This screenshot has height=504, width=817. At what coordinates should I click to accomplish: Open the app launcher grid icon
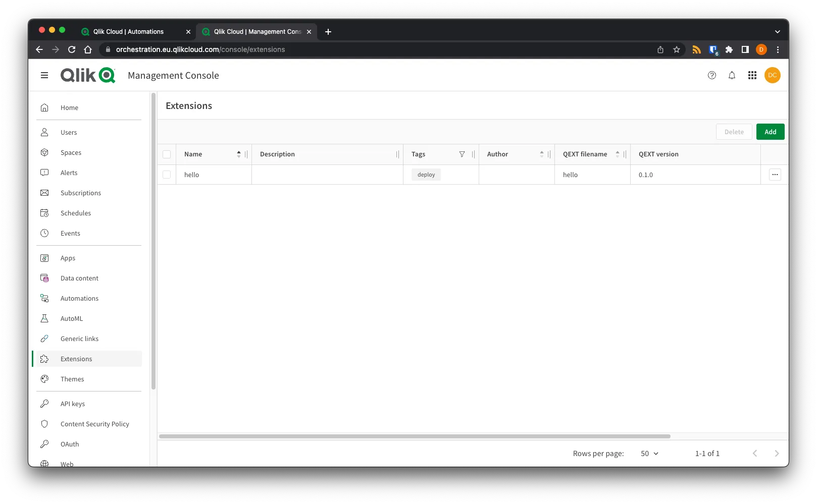tap(752, 75)
